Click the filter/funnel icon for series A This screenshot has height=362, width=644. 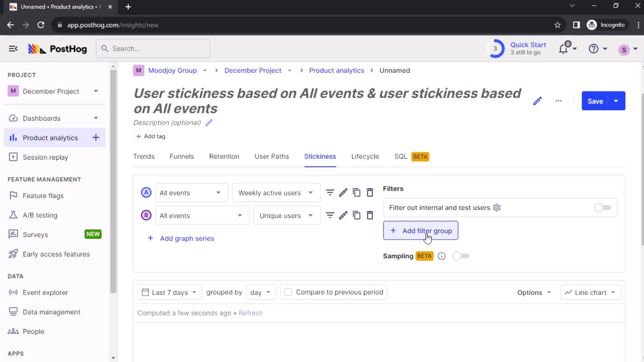click(330, 192)
